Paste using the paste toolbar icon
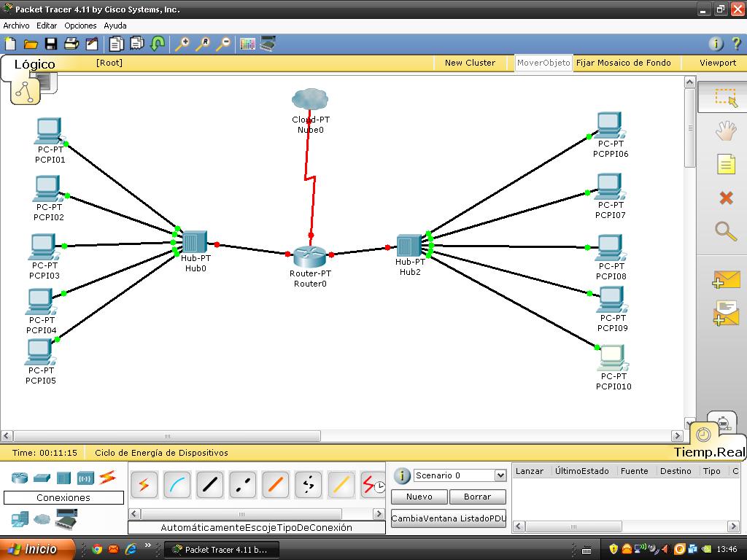Image resolution: width=747 pixels, height=560 pixels. coord(136,44)
